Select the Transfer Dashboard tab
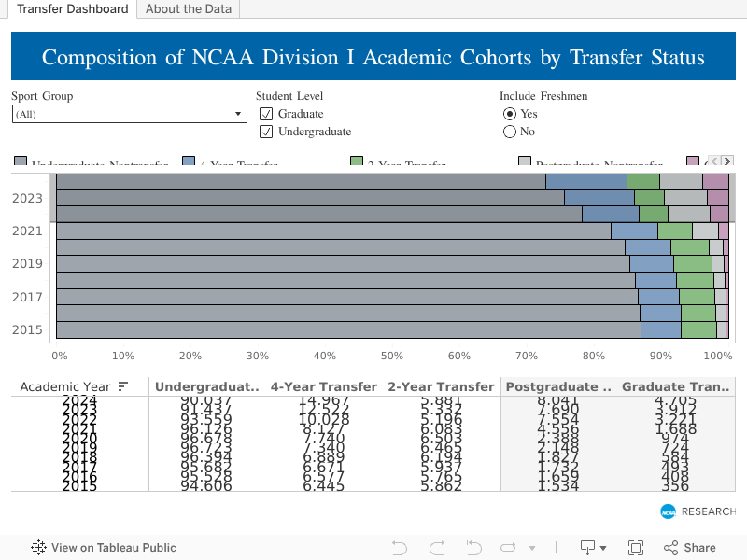This screenshot has width=747, height=560. (72, 8)
